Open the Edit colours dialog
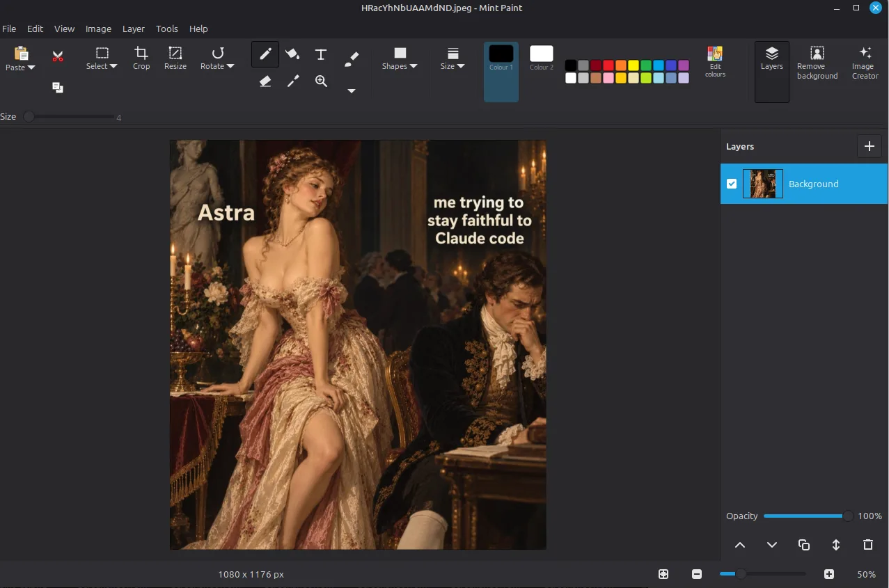889x588 pixels. tap(715, 61)
